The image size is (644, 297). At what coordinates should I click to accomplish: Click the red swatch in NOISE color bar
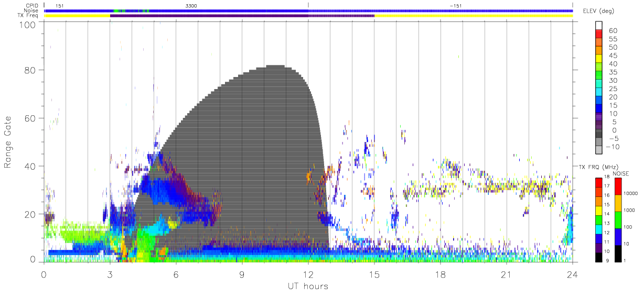[618, 186]
